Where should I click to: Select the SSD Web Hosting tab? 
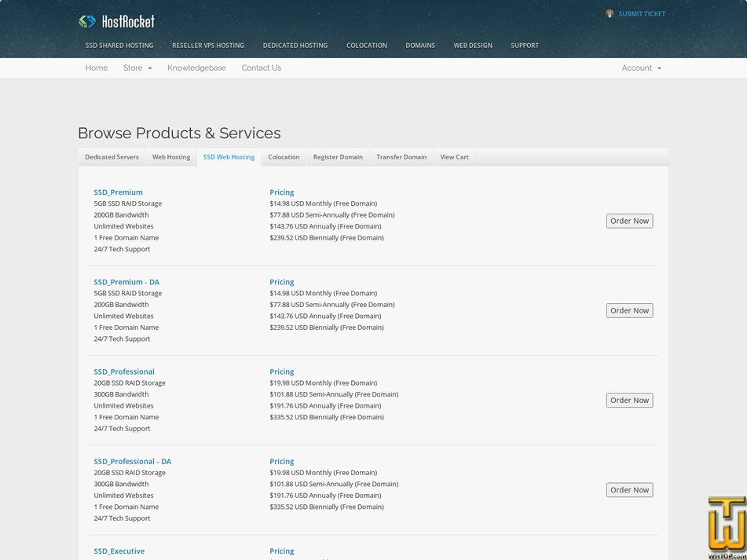tap(229, 156)
